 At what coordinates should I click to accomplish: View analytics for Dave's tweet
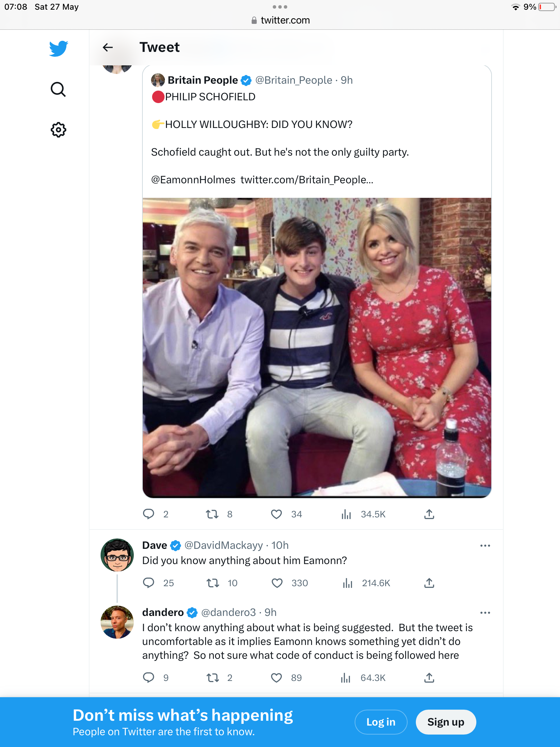coord(347,583)
